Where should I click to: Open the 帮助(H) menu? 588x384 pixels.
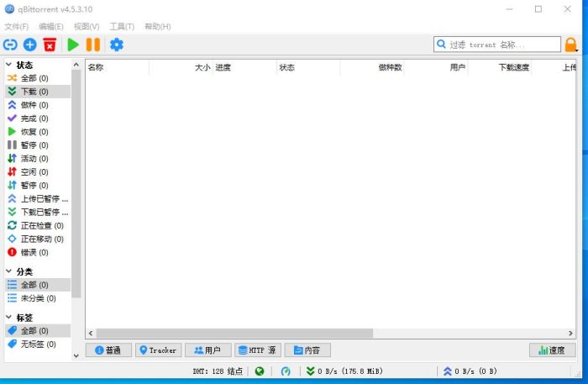(158, 26)
